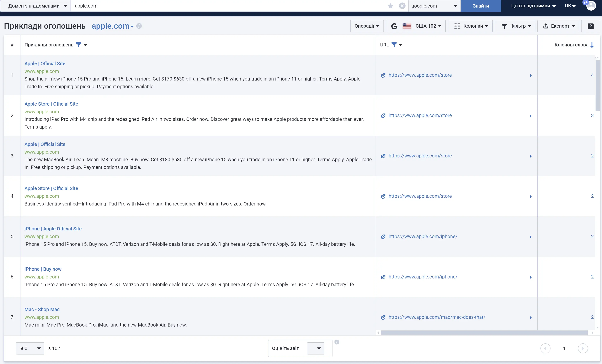Expand row 7 URL arrow for mac-does-that
This screenshot has height=364, width=602.
(x=531, y=317)
